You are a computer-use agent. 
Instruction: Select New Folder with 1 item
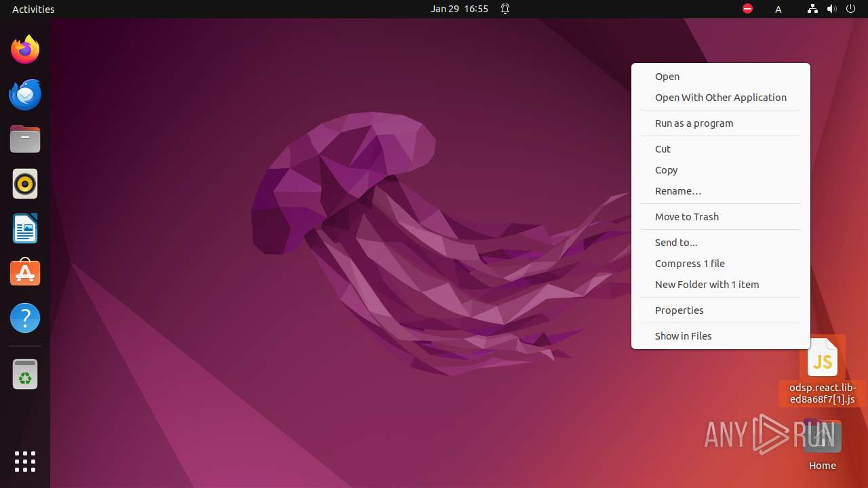(721, 285)
